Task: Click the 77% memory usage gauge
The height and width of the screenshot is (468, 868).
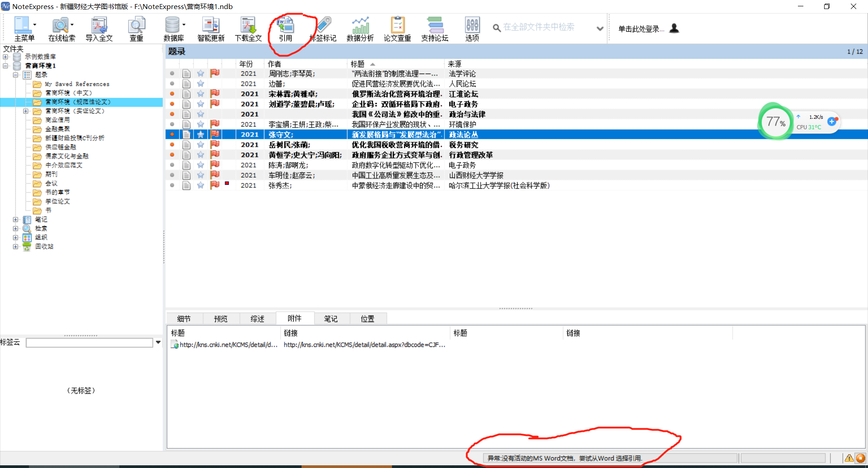Action: [x=776, y=122]
